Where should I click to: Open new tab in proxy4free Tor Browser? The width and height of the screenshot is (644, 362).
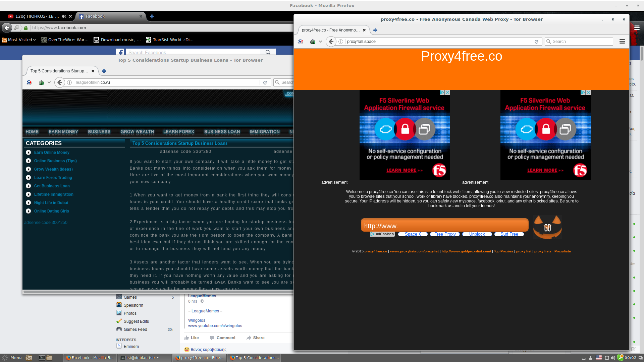375,30
